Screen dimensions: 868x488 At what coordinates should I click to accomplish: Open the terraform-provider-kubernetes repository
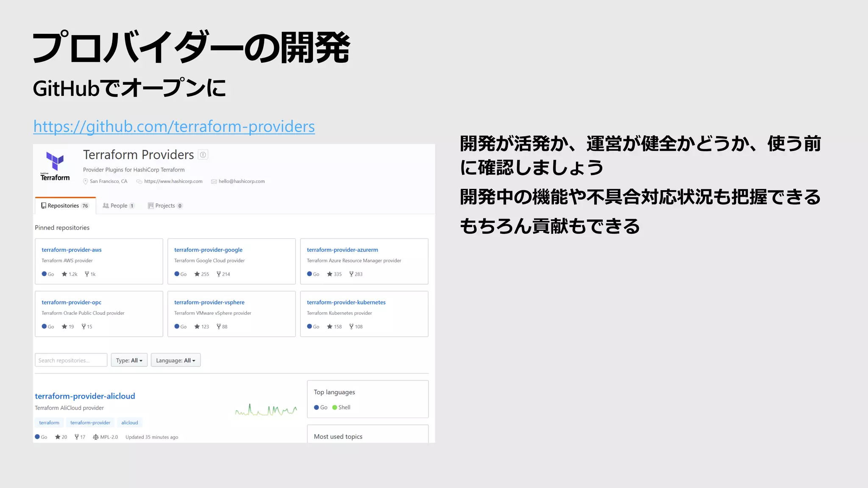346,302
